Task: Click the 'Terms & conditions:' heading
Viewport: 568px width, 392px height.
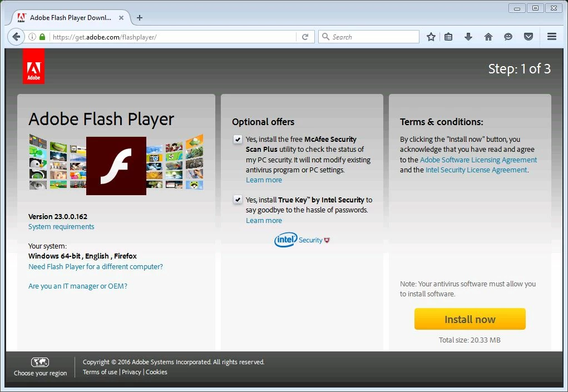Action: pyautogui.click(x=441, y=122)
